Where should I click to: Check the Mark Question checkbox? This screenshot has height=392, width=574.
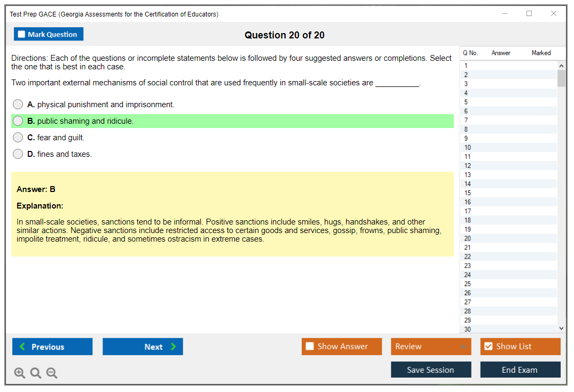tap(22, 35)
